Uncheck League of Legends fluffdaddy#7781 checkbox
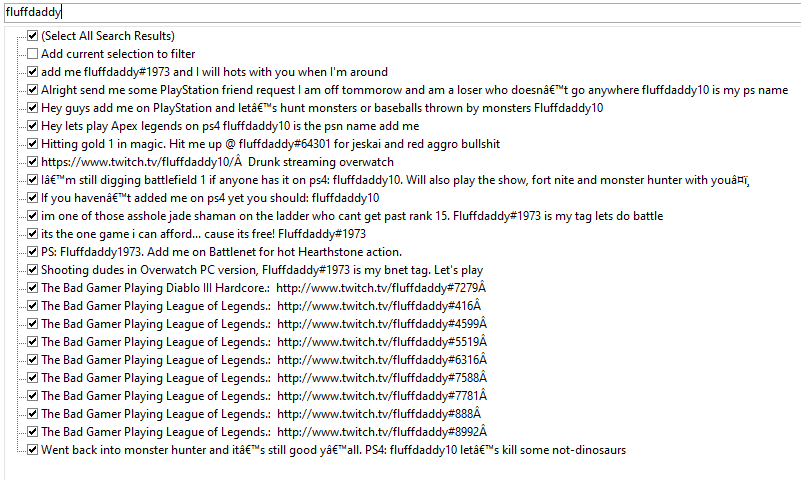 coord(33,396)
